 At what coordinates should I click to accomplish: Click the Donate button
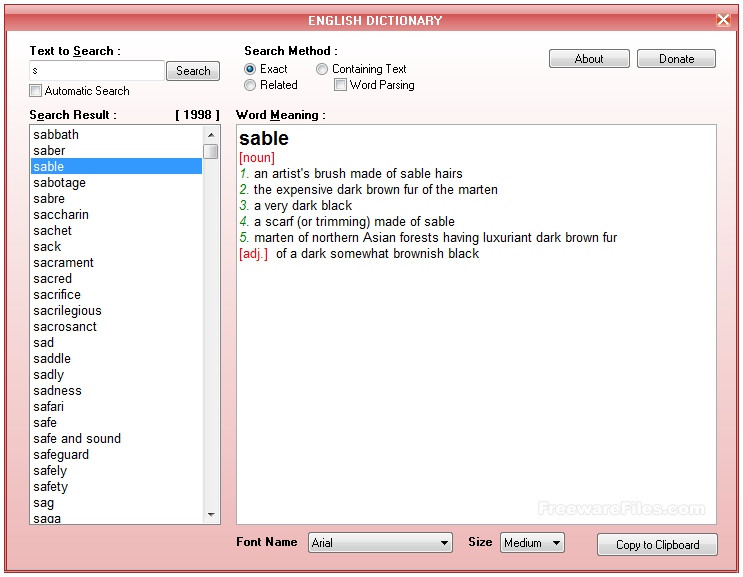point(676,59)
